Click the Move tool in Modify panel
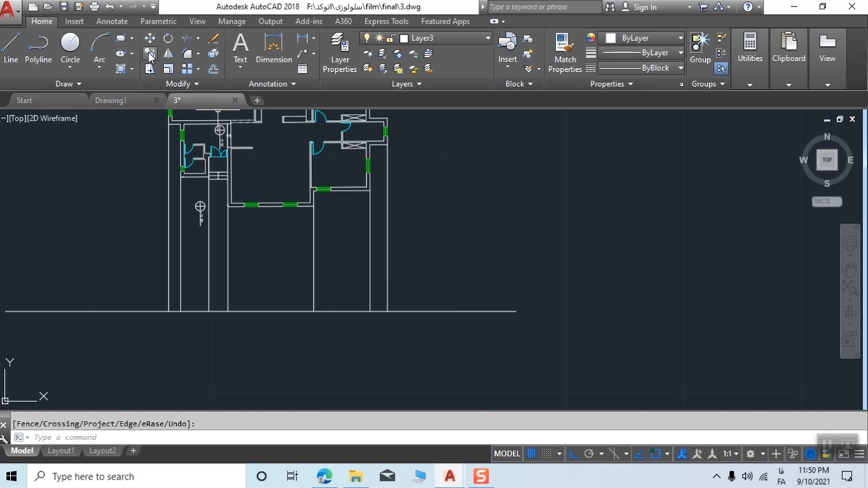The width and height of the screenshot is (868, 488). tap(150, 38)
